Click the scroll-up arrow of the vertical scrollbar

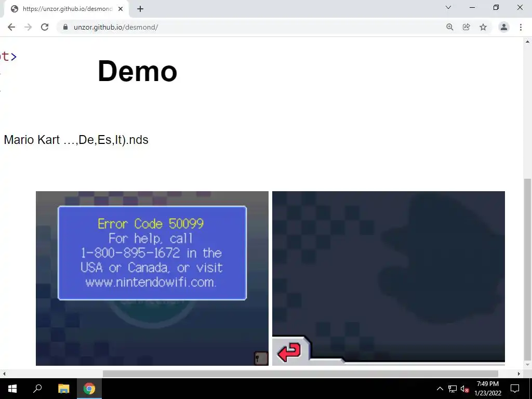(527, 42)
